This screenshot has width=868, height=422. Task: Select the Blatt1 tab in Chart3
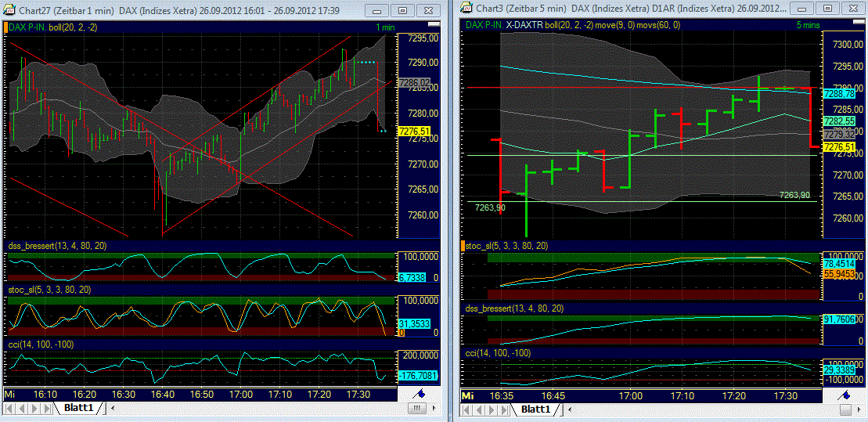click(x=536, y=409)
